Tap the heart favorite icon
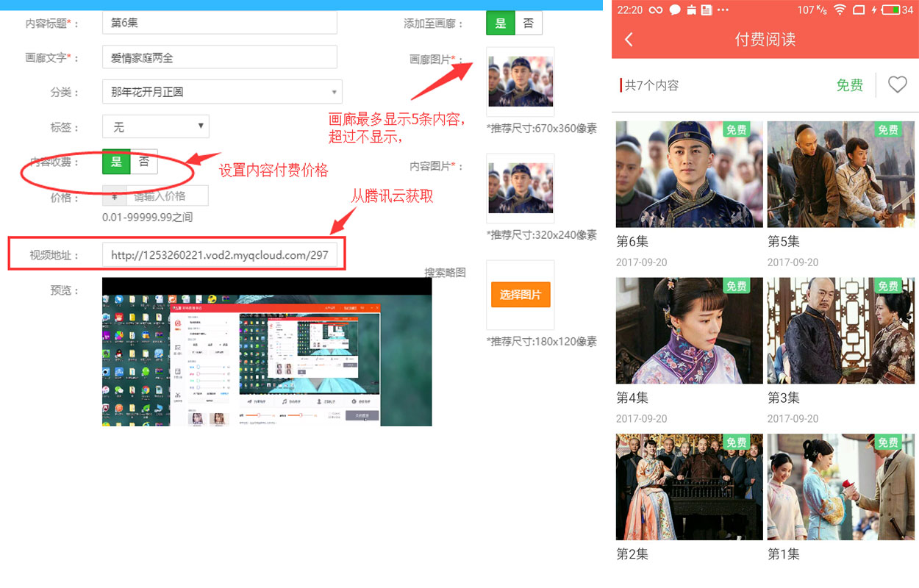The image size is (919, 588). 897,85
